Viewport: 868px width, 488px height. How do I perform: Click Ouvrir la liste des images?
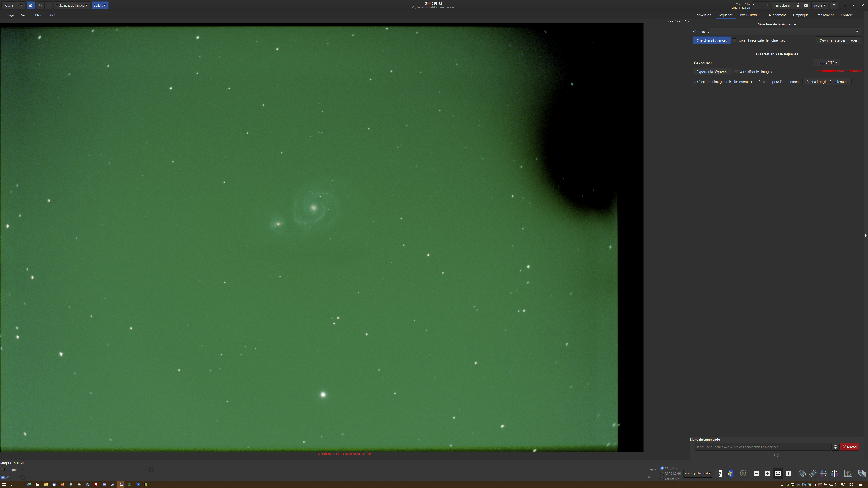[838, 40]
